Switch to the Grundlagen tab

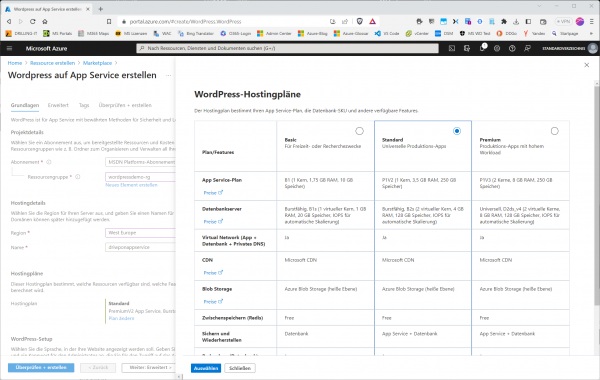[x=25, y=105]
